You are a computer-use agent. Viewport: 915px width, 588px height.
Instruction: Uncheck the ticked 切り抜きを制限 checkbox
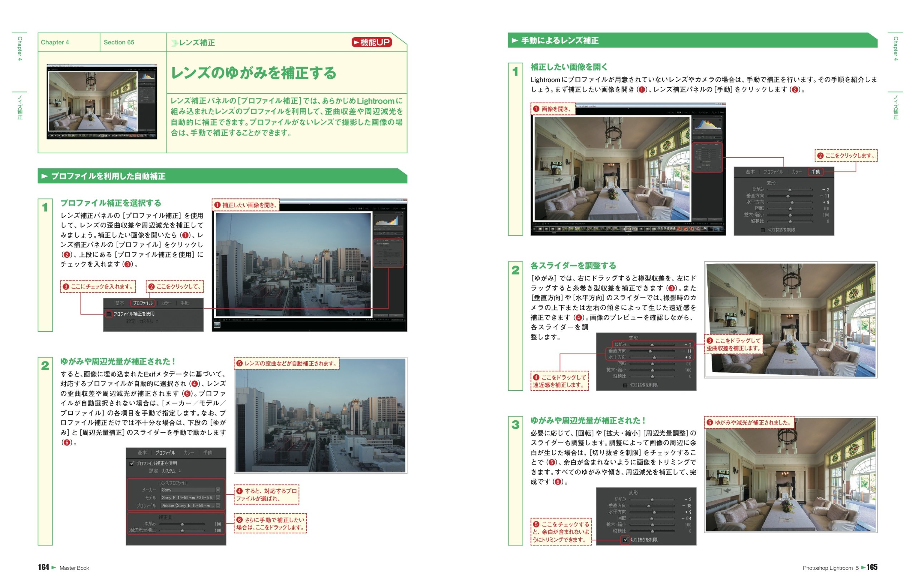(625, 539)
